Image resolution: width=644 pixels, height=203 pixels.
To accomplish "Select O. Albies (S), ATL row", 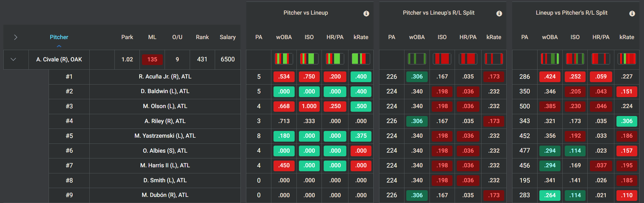I will [x=165, y=151].
